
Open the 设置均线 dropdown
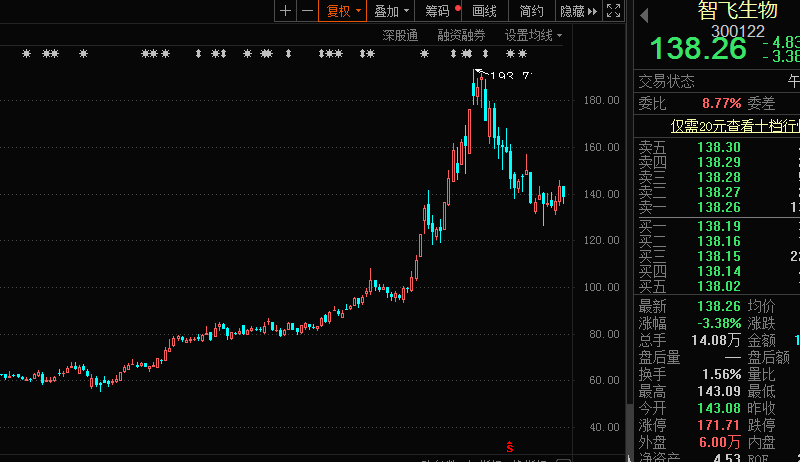pos(533,35)
